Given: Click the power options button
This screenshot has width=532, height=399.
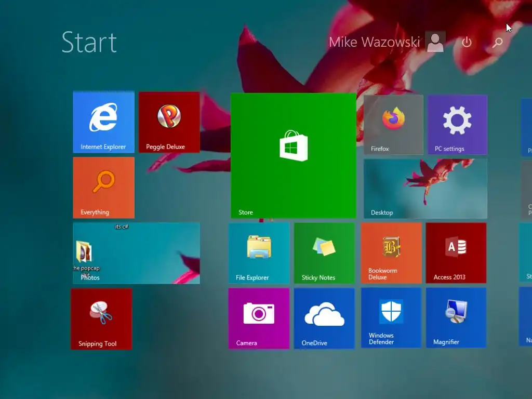Looking at the screenshot, I should (467, 42).
